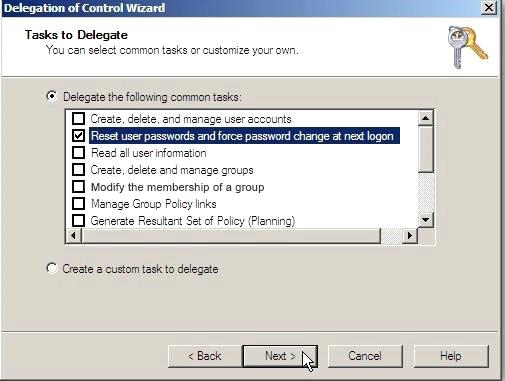The width and height of the screenshot is (505, 381).
Task: Cancel the delegation wizard
Action: click(x=365, y=356)
